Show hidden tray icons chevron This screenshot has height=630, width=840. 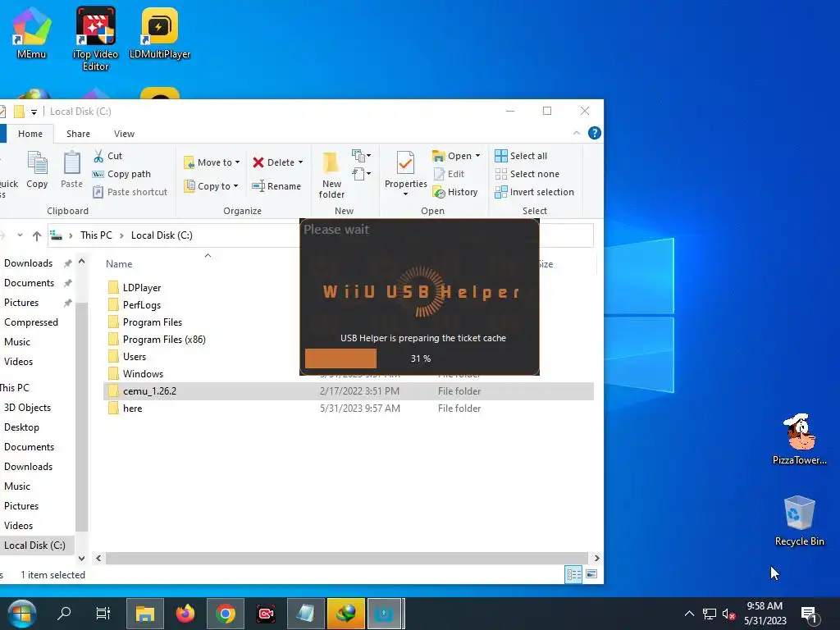coord(689,614)
